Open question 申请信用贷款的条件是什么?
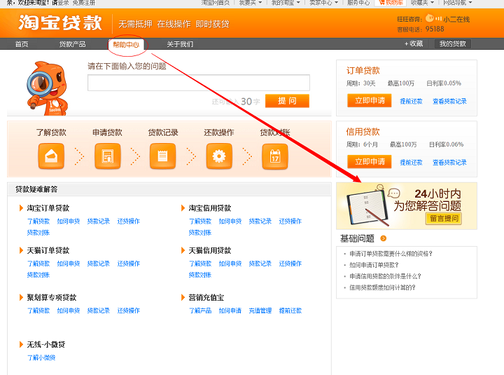This screenshot has width=504, height=375. tap(385, 276)
